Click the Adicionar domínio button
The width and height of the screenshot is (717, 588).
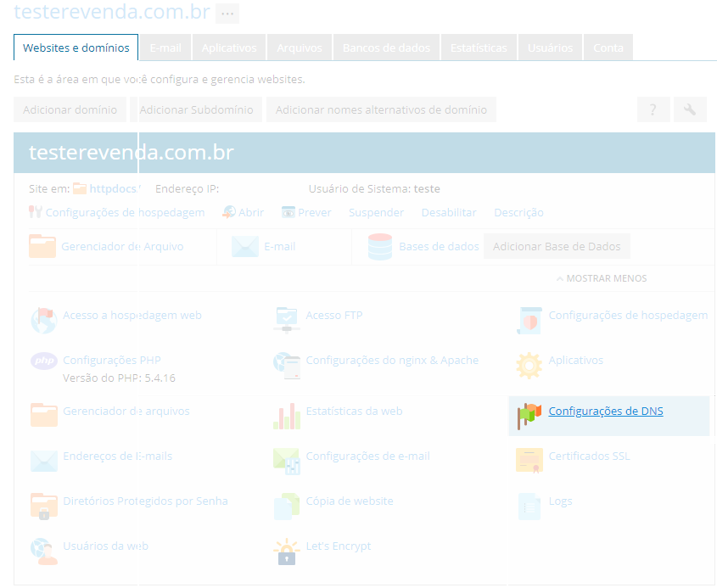tap(70, 109)
